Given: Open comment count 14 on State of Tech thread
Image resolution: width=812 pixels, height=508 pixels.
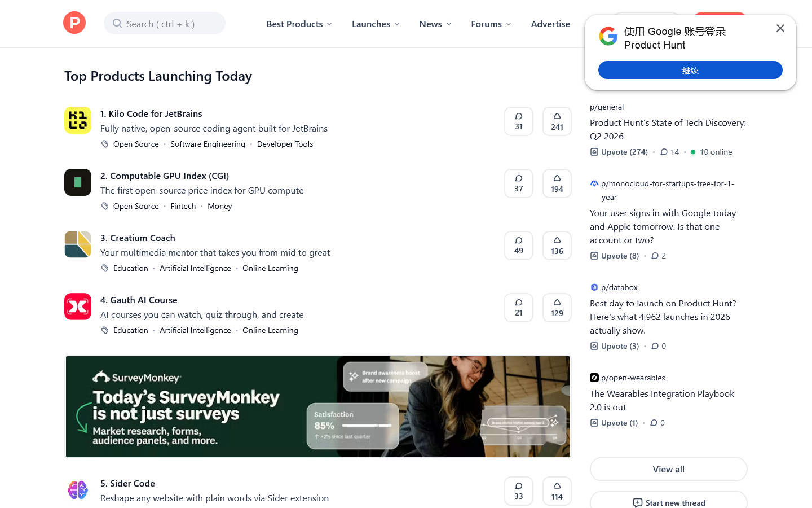Looking at the screenshot, I should coord(670,152).
